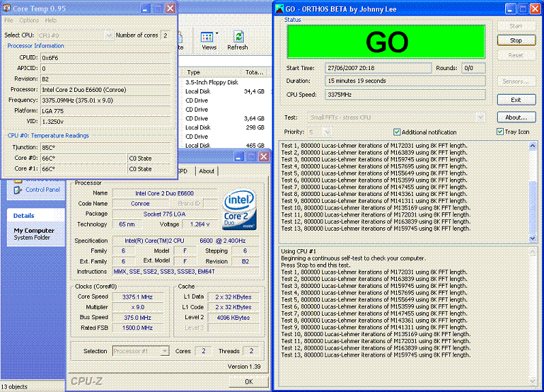Viewport: 544px width, 392px height.
Task: Open the Help menu in Core Temp
Action: [x=50, y=20]
